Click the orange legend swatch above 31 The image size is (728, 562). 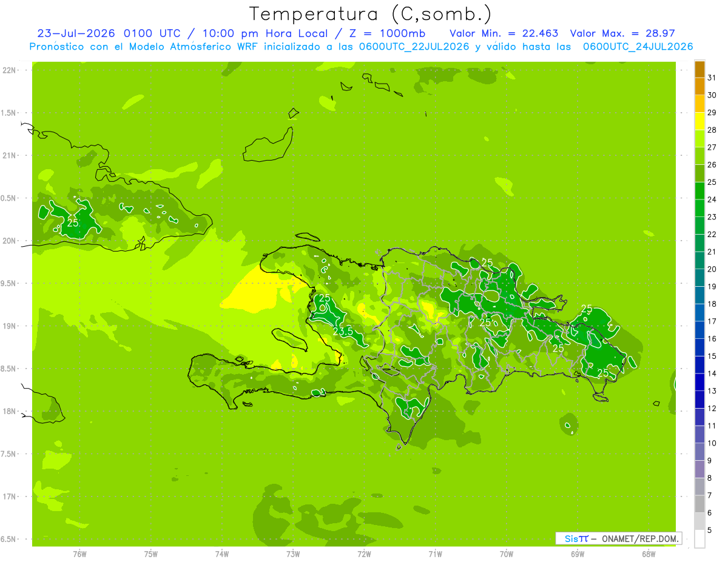pos(699,69)
